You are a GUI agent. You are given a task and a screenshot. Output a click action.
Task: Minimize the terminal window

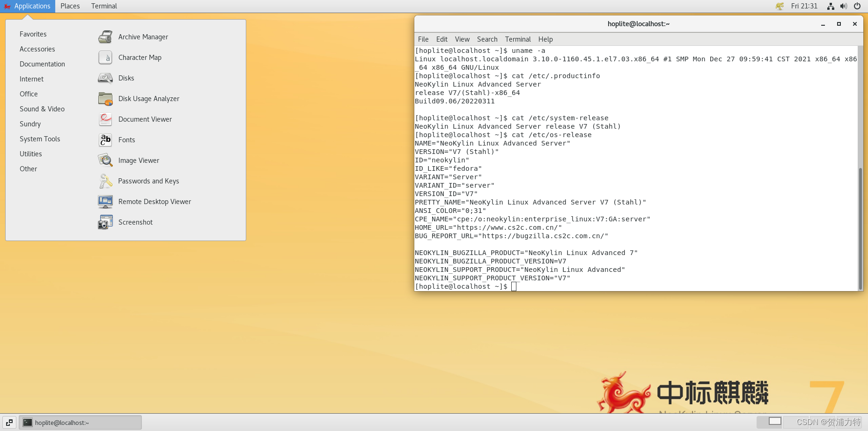(x=823, y=24)
